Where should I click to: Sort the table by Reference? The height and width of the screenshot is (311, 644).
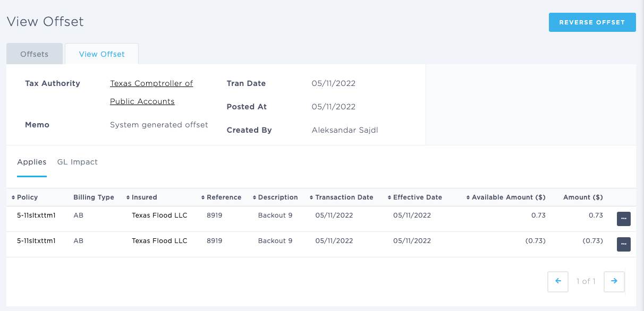tap(221, 197)
